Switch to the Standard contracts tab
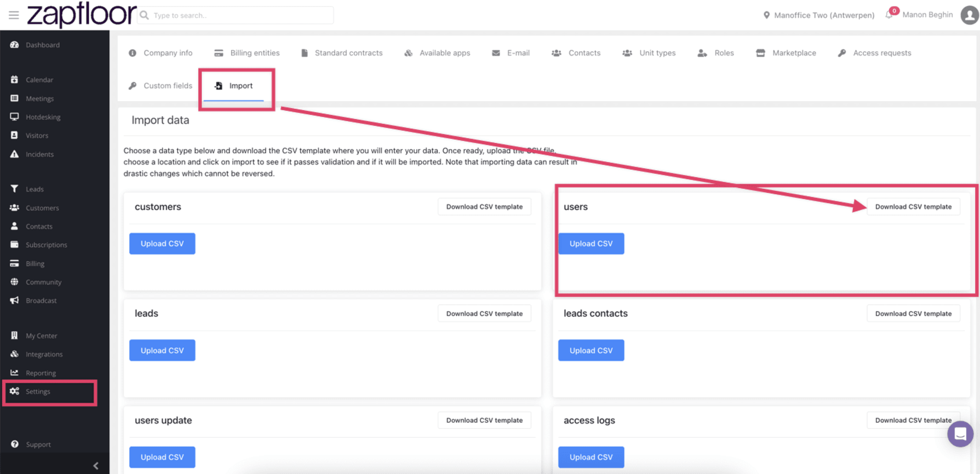Image resolution: width=980 pixels, height=474 pixels. pos(342,53)
